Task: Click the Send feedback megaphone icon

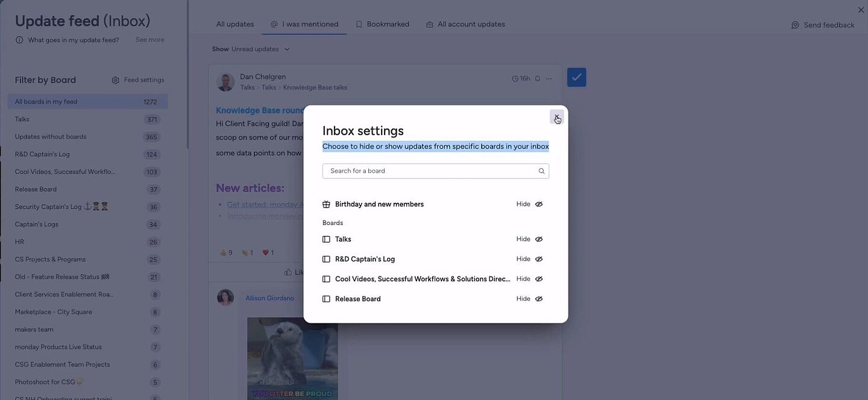Action: point(795,25)
